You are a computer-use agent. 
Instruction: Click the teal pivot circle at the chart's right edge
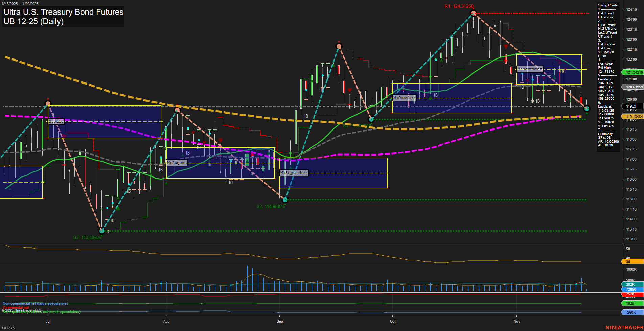(587, 108)
